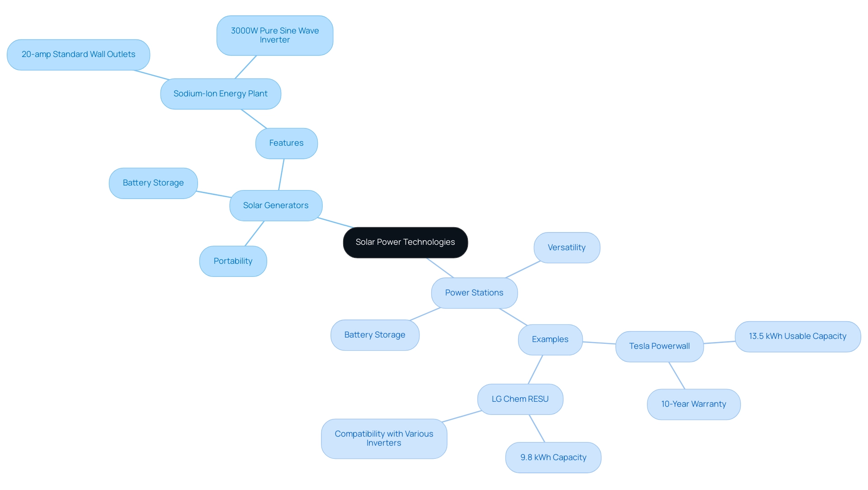The image size is (868, 490).
Task: Click the Solar Power Technologies central node
Action: coord(406,243)
